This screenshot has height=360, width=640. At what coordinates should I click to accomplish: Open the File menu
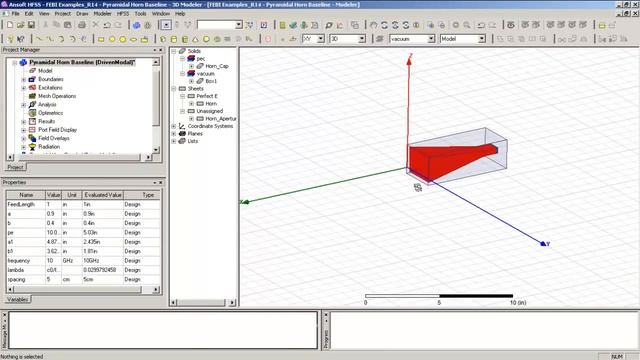15,13
